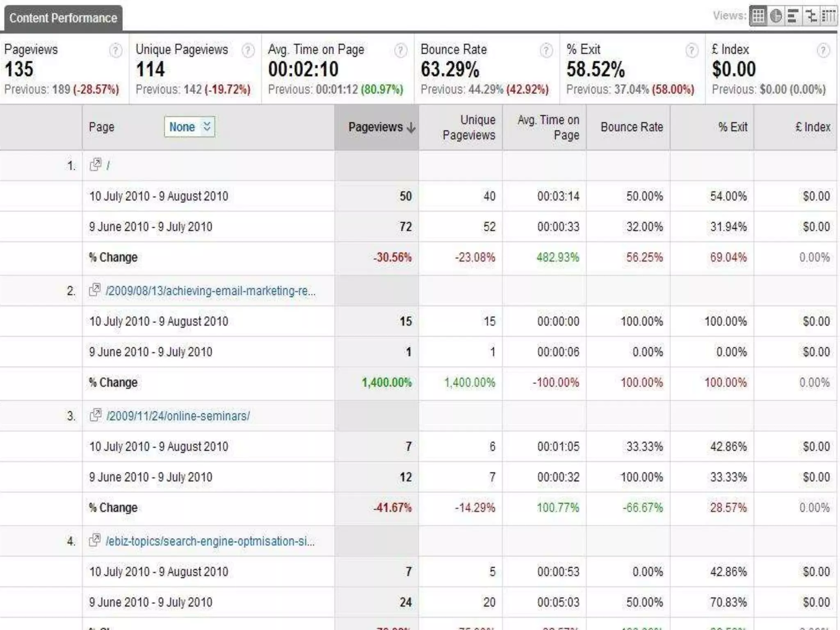Switch to the pivot table view
Image resolution: width=840 pixels, height=630 pixels.
pyautogui.click(x=828, y=16)
